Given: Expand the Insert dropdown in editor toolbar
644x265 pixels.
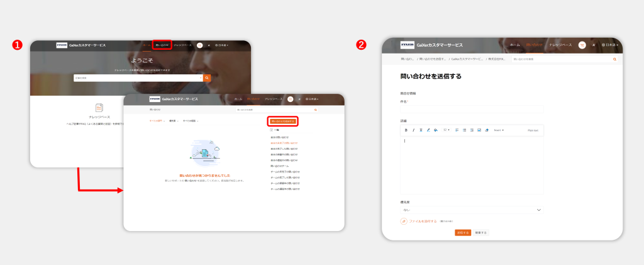Looking at the screenshot, I should point(498,130).
